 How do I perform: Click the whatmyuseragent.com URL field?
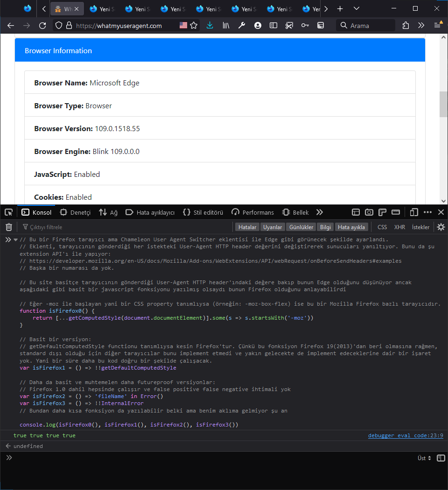point(119,26)
